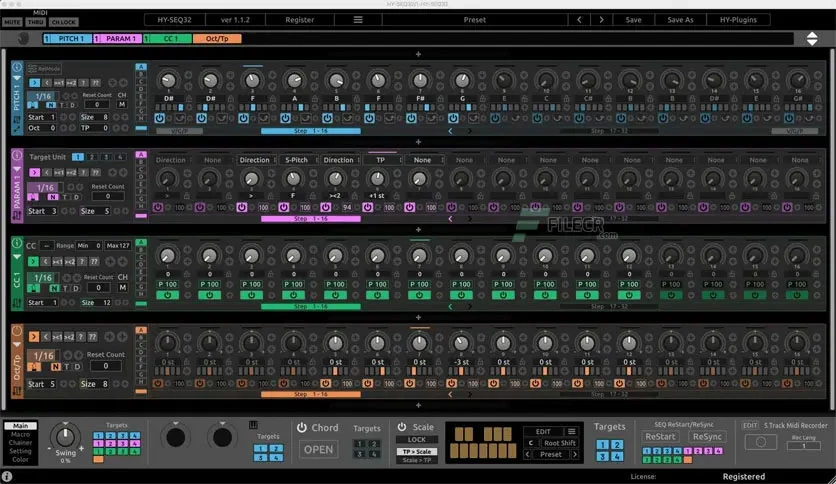Image resolution: width=836 pixels, height=484 pixels.
Task: Collapse the CC 1 track with triangle
Action: coord(17,256)
